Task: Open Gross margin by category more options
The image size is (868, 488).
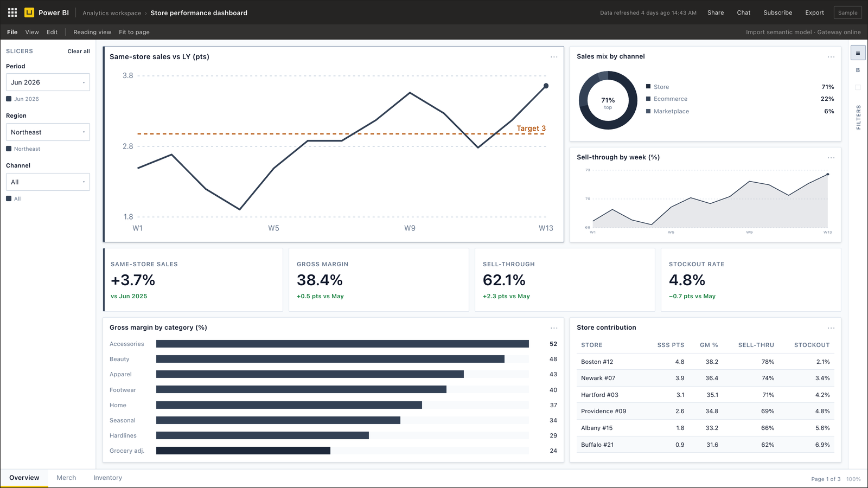Action: point(554,328)
